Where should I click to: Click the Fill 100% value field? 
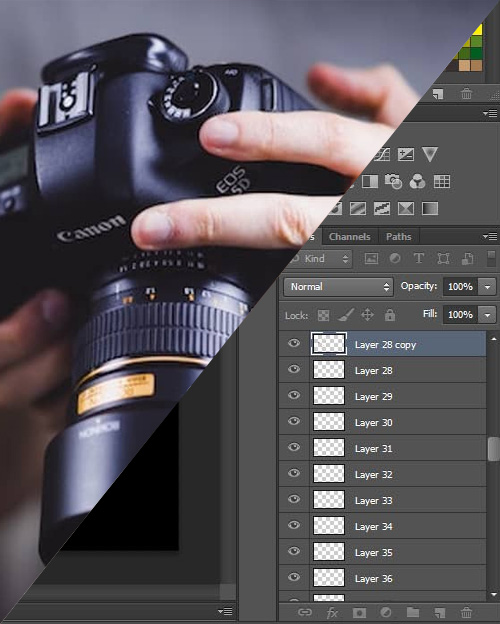461,315
